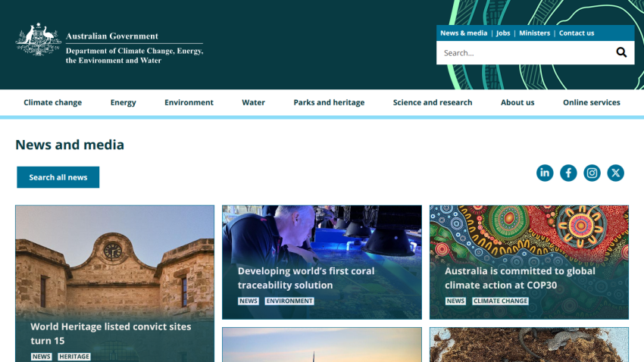Screen dimensions: 644x362
Task: Open the Water menu
Action: coord(253,102)
